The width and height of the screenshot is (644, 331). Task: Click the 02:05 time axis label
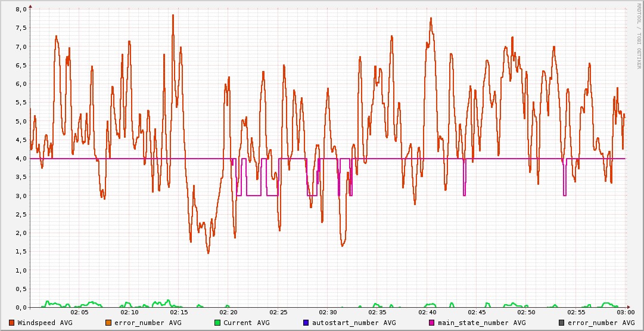coord(80,312)
